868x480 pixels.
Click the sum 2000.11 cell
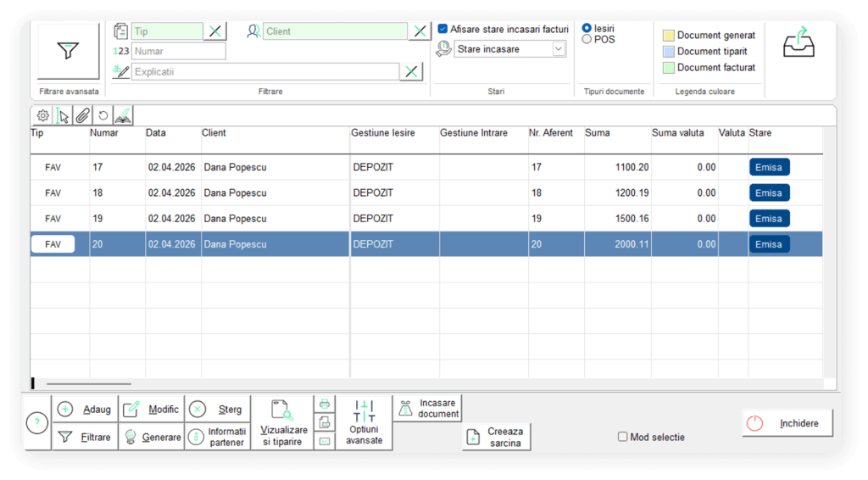[618, 244]
